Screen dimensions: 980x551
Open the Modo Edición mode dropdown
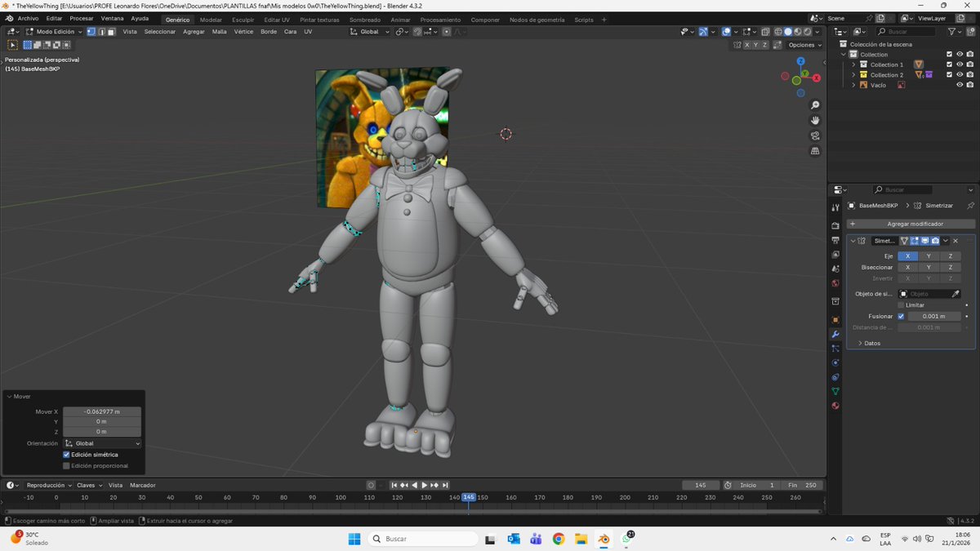click(54, 32)
